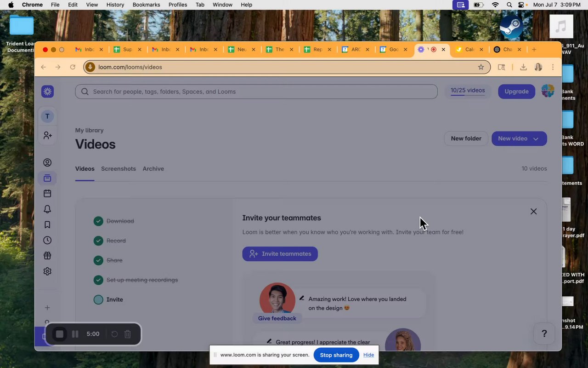Screen dimensions: 588x368
Task: Click the Invite checklist label
Action: (115, 299)
